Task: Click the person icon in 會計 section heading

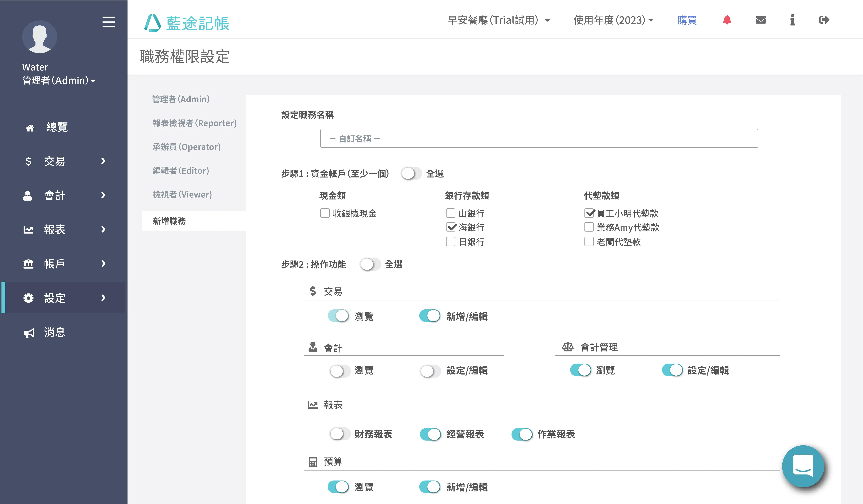Action: pos(313,347)
